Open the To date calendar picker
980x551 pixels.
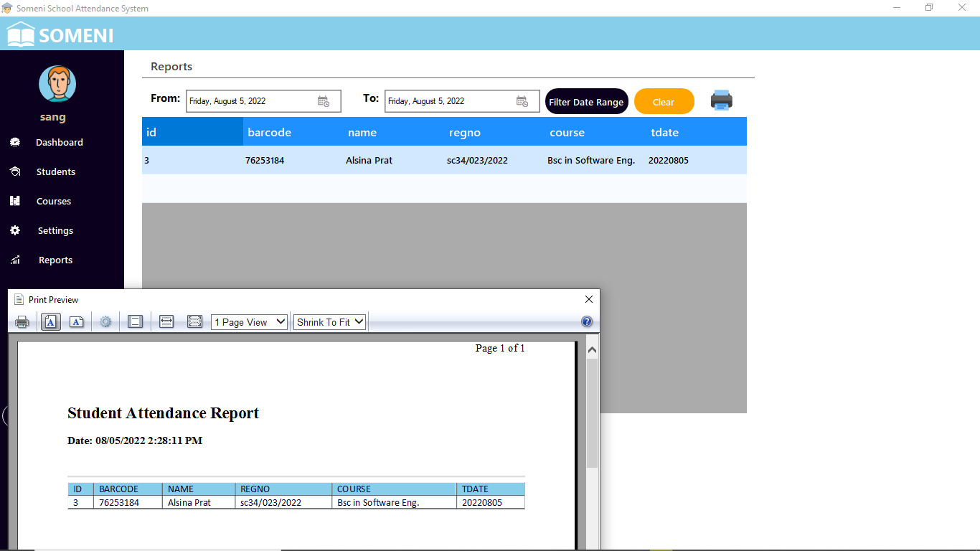coord(522,101)
